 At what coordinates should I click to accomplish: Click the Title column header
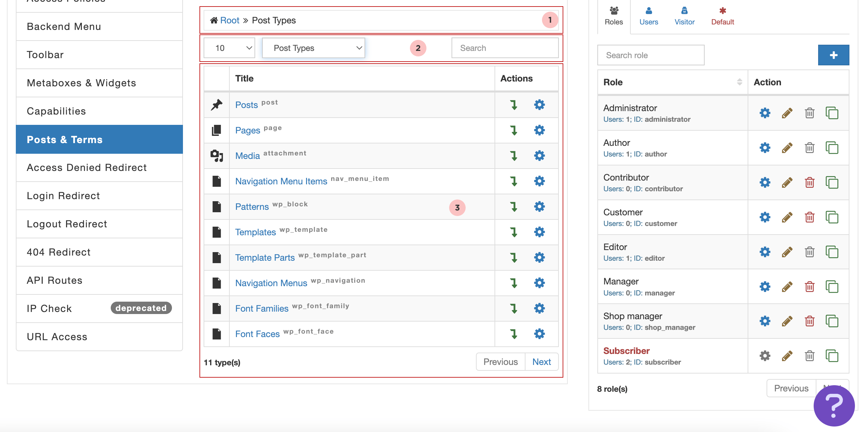pos(362,78)
